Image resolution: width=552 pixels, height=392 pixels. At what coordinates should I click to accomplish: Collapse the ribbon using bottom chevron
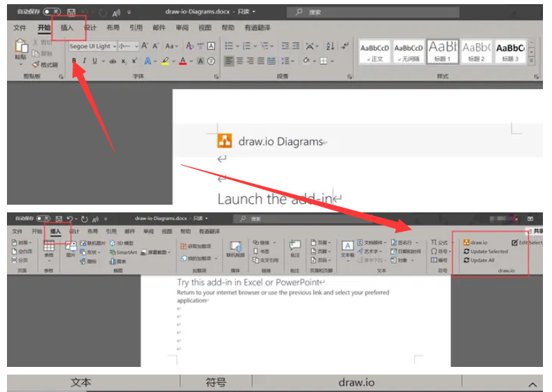[x=533, y=384]
